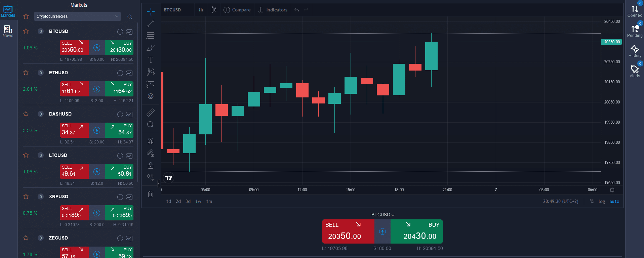Switch to the News tab

(x=8, y=31)
